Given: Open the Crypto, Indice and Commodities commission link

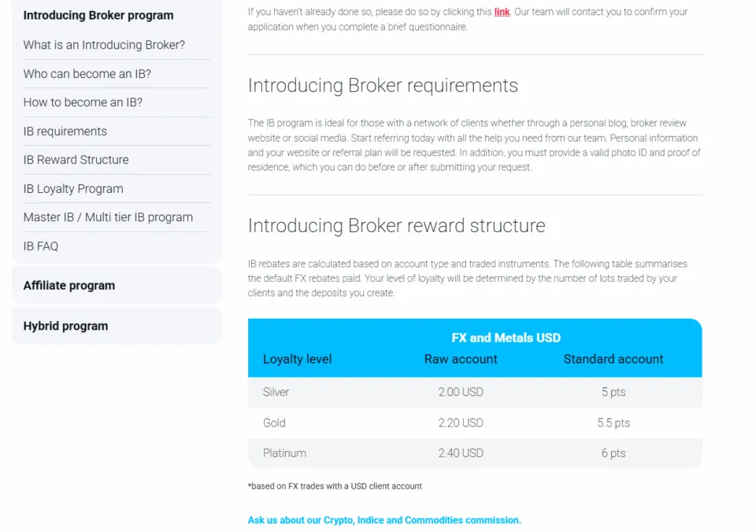Looking at the screenshot, I should [384, 520].
